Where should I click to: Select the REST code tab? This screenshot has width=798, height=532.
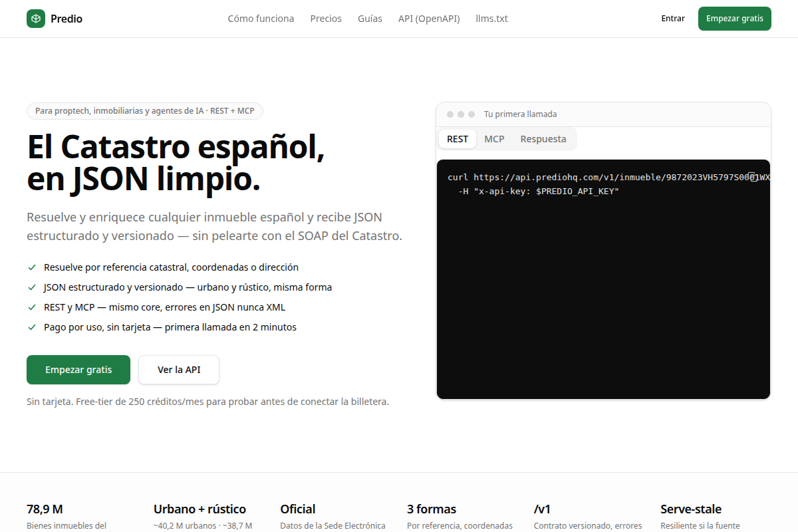[458, 139]
